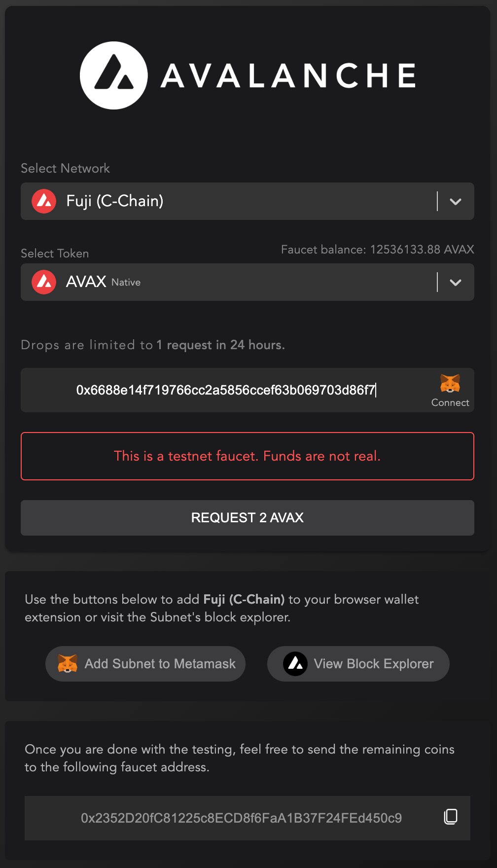Focus the wallet address input field

(226, 390)
